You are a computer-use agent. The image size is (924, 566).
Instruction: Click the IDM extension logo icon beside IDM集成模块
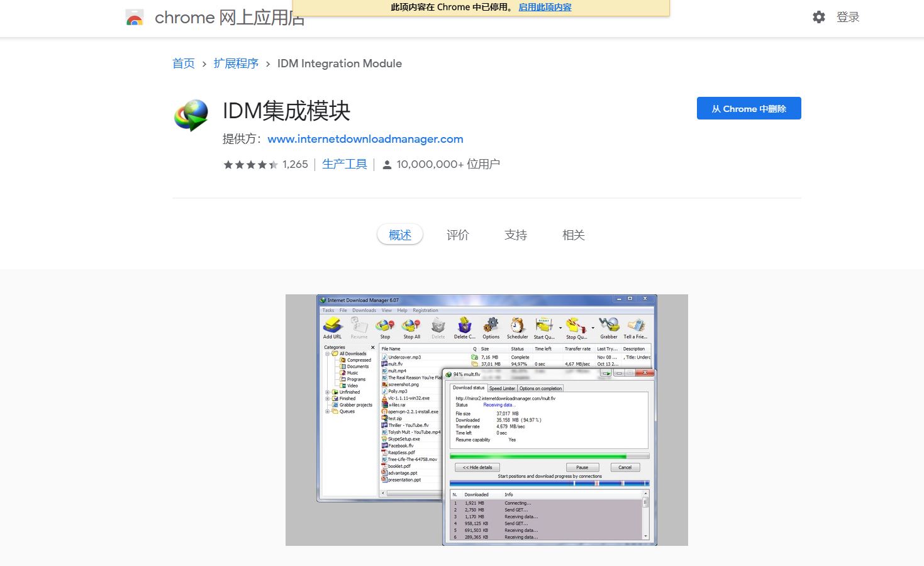pyautogui.click(x=191, y=116)
